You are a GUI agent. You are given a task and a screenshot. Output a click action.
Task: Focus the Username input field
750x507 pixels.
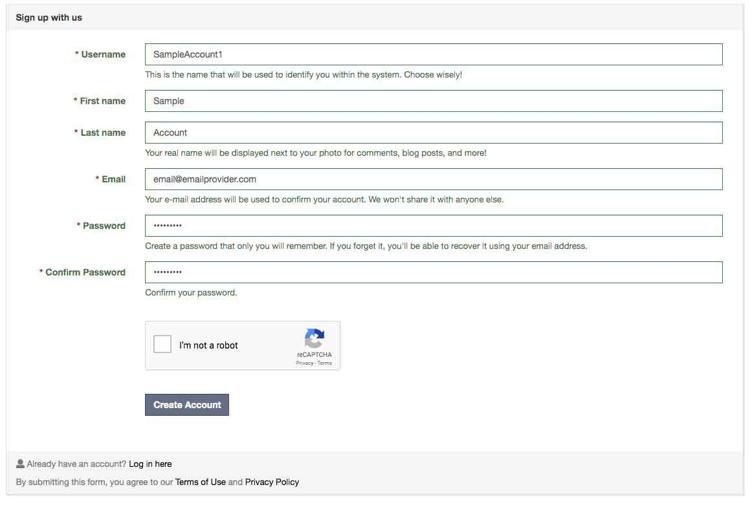434,55
